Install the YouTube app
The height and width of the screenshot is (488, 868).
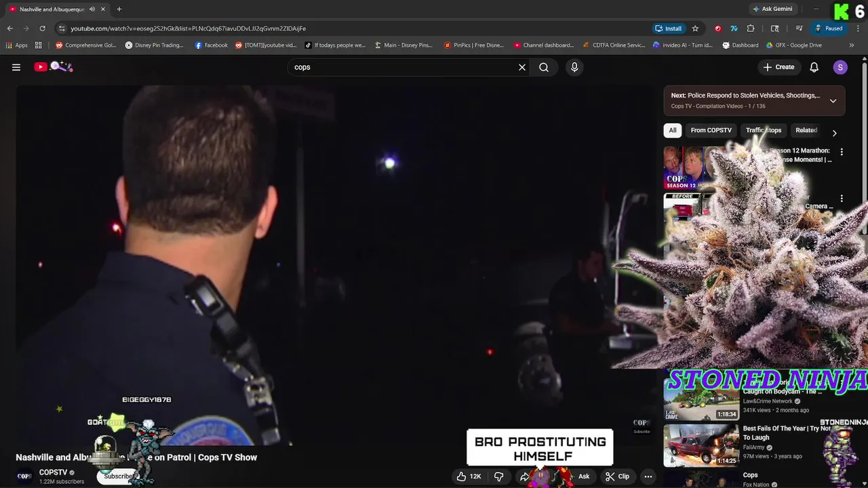[x=669, y=28]
